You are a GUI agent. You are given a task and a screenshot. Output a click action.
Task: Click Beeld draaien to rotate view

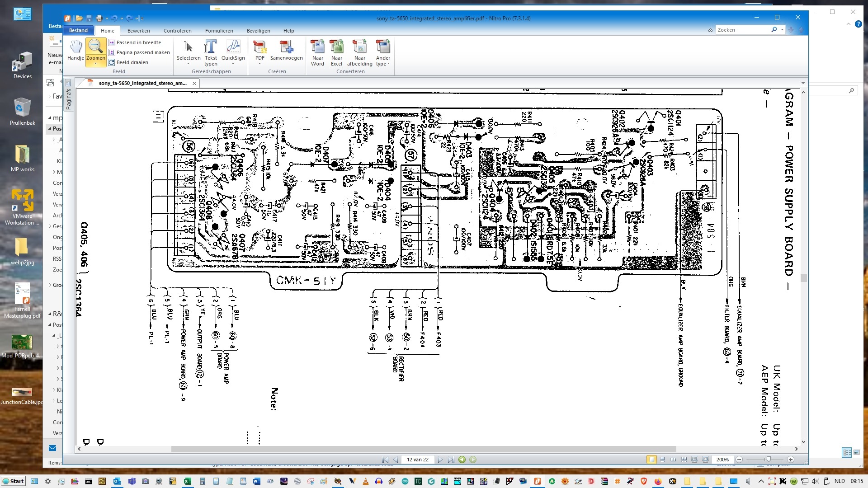click(x=128, y=62)
